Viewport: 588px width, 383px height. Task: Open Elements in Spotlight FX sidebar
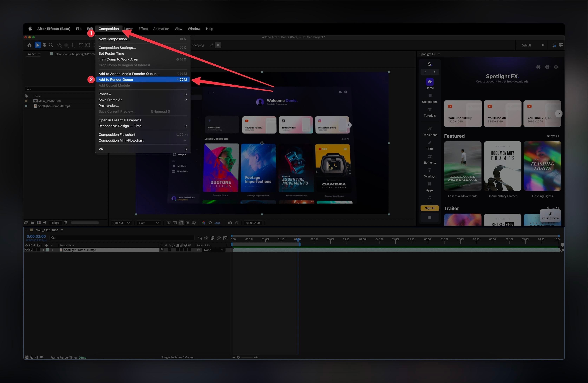(430, 159)
